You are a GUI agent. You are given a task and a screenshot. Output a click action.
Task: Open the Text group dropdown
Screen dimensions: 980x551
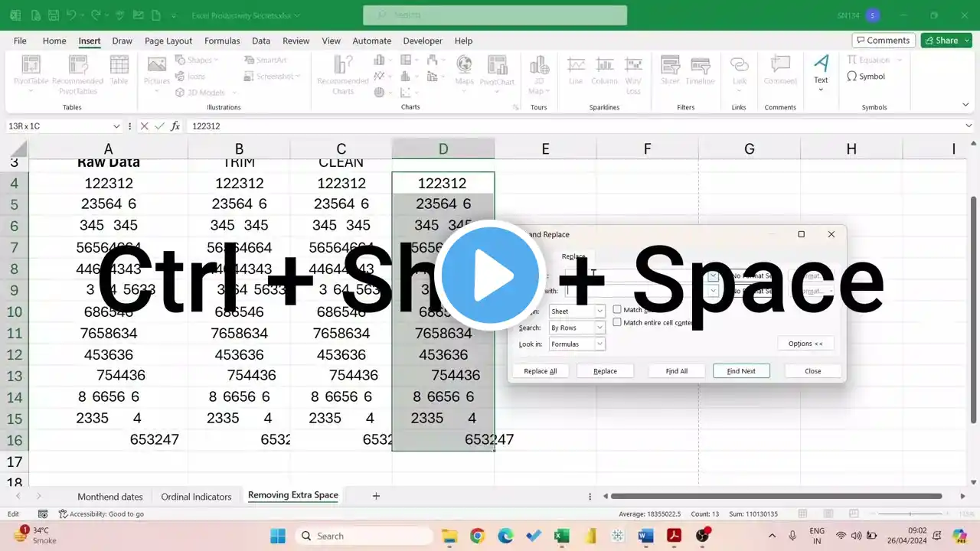pos(821,73)
